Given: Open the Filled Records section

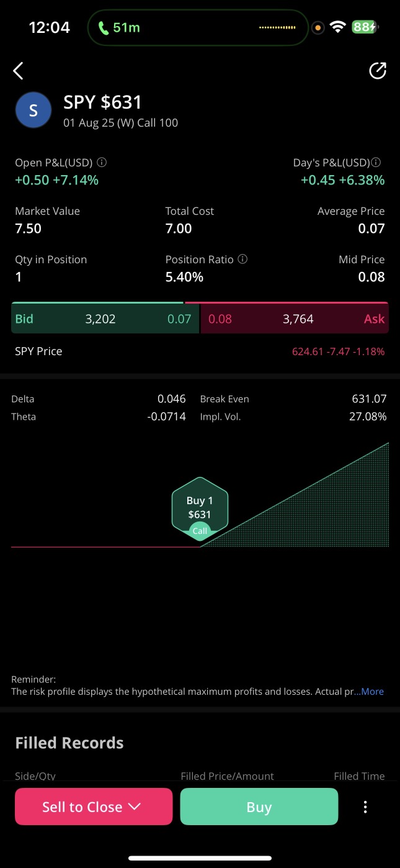Looking at the screenshot, I should (x=69, y=743).
